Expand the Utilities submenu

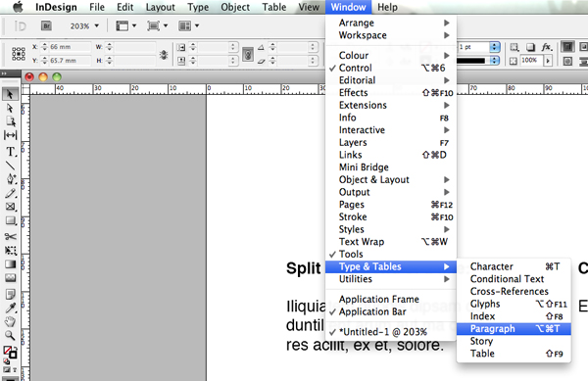point(391,279)
